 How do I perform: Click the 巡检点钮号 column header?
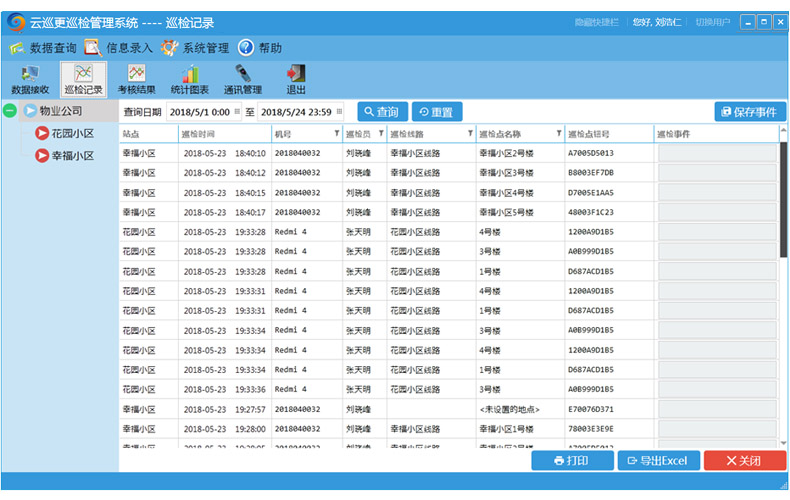pos(609,134)
